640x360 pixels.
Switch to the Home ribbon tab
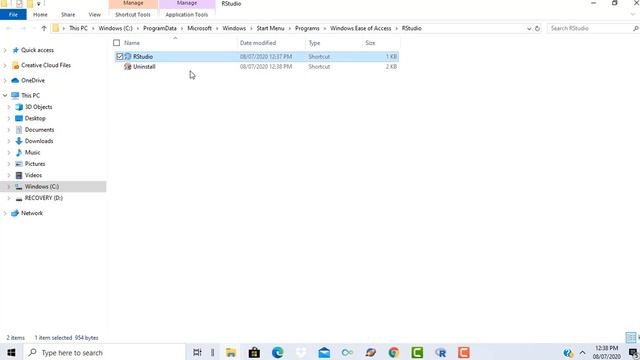40,14
